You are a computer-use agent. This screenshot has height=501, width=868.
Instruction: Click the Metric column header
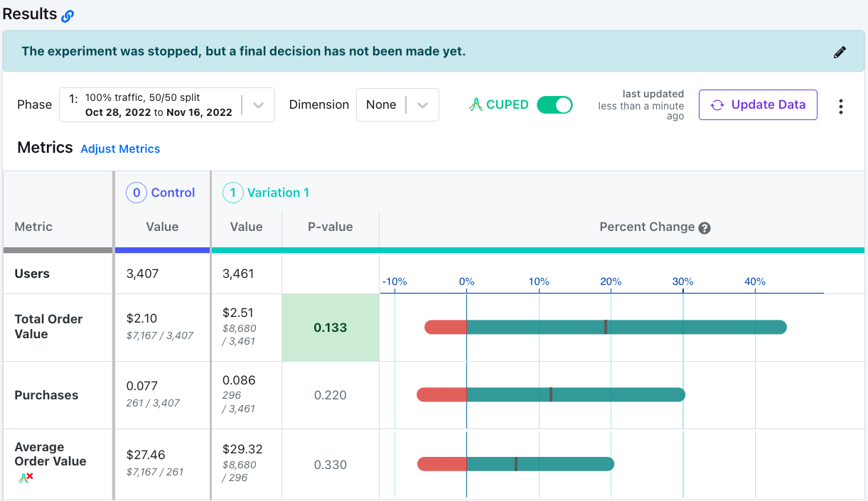coord(33,227)
